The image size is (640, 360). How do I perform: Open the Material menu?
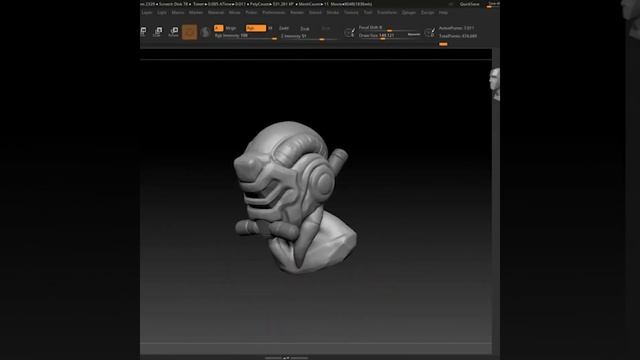216,13
